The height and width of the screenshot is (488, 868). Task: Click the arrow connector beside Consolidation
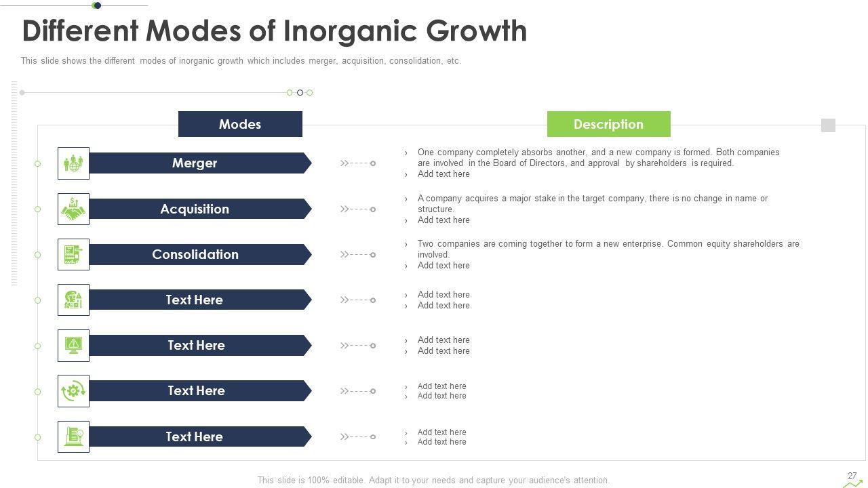(x=358, y=255)
